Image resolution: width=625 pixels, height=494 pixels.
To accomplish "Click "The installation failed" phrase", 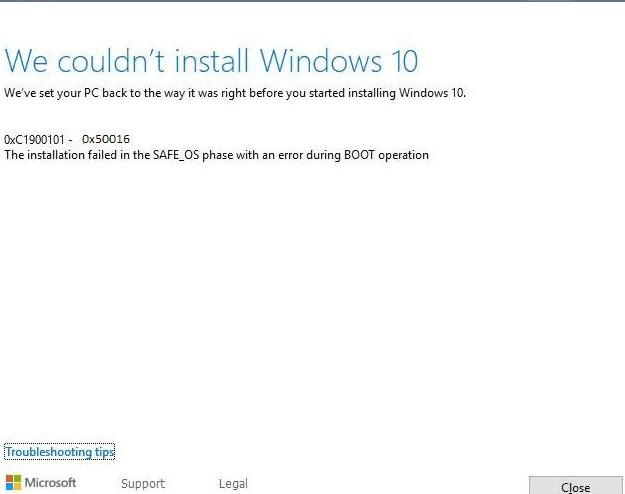I will 60,155.
